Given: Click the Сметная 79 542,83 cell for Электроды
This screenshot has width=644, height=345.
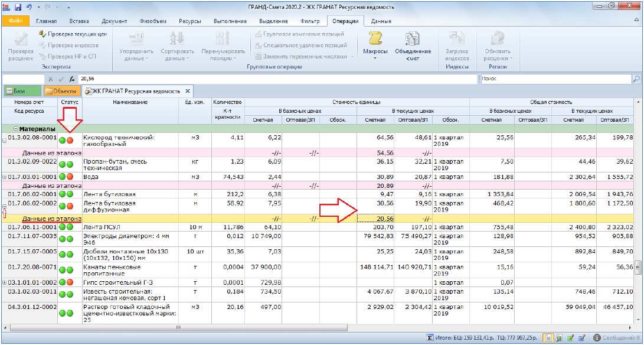Looking at the screenshot, I should tap(375, 239).
